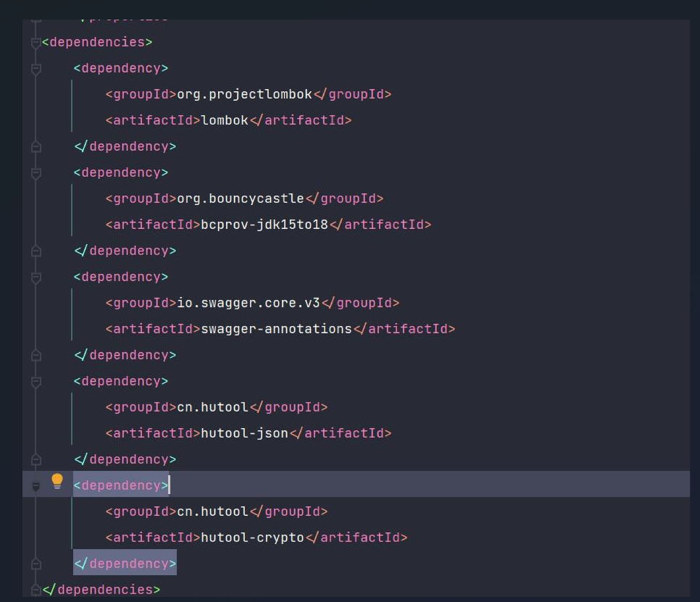The height and width of the screenshot is (602, 700).
Task: Click the swagger-annotations artifactId value
Action: (x=276, y=329)
